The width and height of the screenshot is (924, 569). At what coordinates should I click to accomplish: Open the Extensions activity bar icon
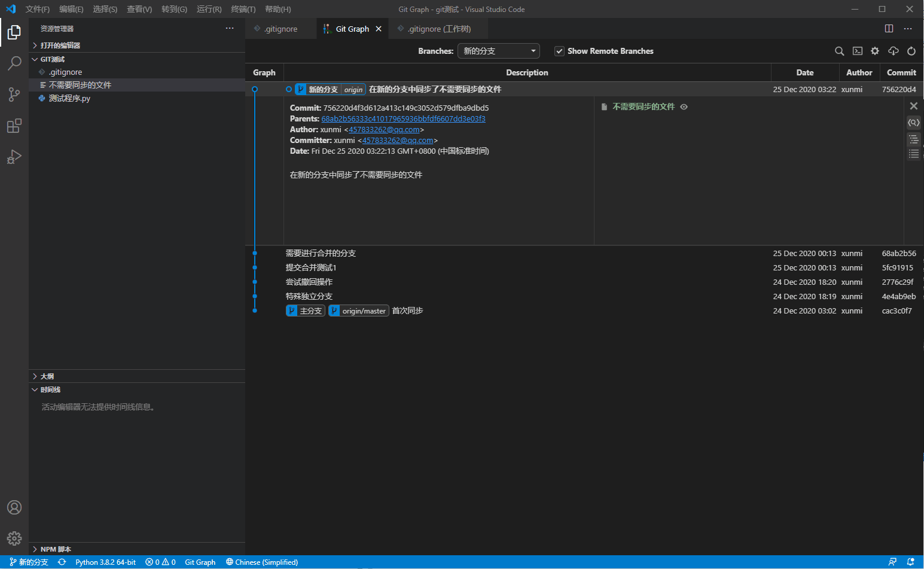(x=14, y=126)
